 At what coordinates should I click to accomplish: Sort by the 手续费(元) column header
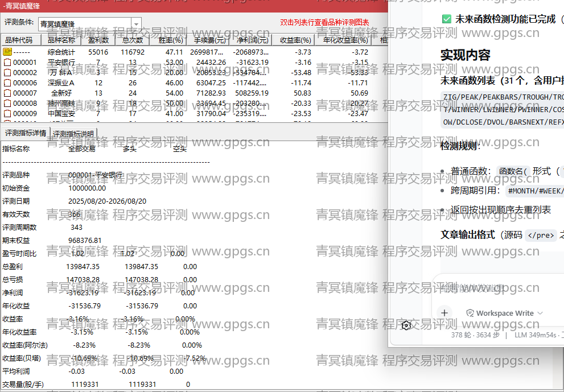(209, 40)
